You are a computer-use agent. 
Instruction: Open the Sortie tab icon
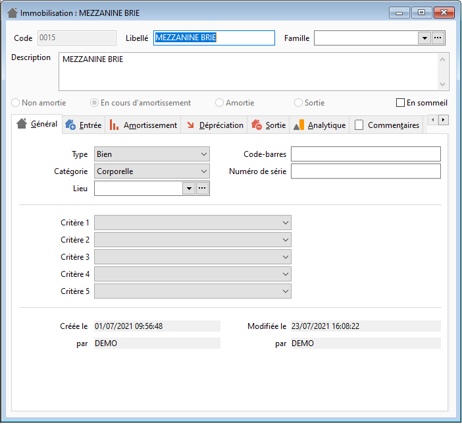(257, 125)
